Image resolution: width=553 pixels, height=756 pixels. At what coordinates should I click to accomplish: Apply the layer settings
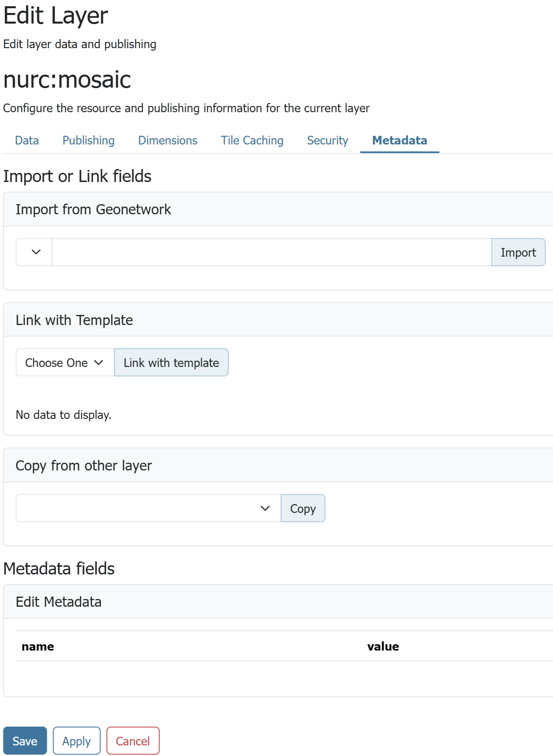[77, 741]
